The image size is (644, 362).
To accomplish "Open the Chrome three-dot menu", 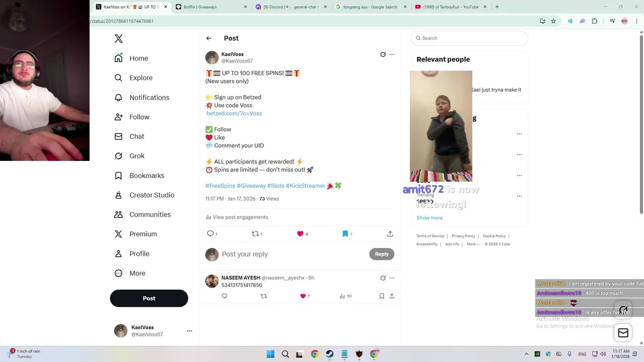I will [x=636, y=21].
